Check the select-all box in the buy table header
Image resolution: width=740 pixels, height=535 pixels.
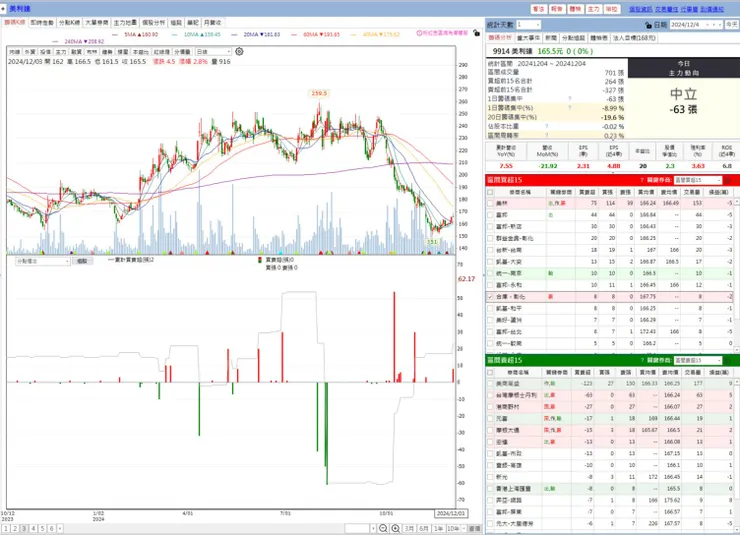click(490, 192)
